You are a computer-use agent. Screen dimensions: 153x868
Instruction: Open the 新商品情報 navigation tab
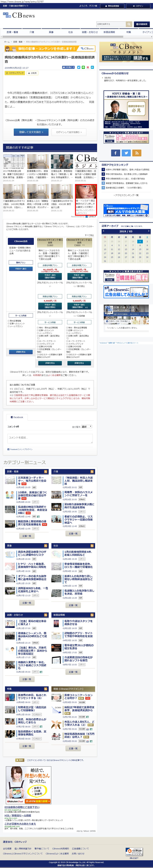[109, 32]
